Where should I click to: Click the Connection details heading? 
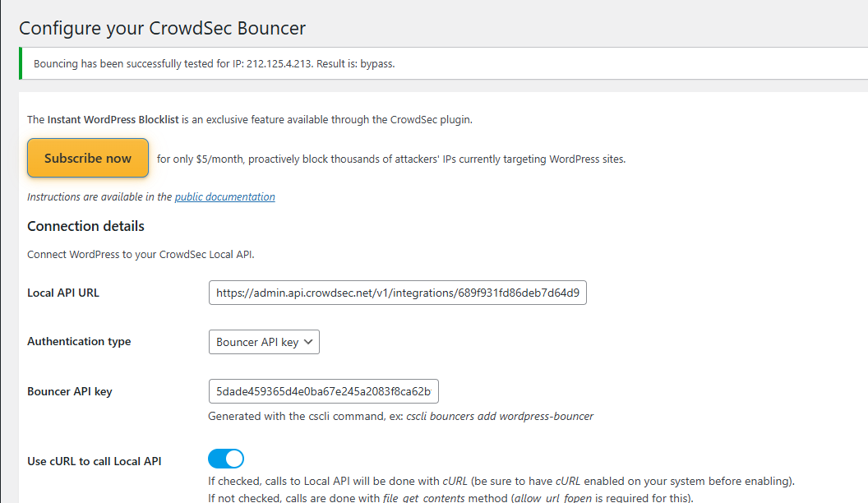[x=85, y=226]
